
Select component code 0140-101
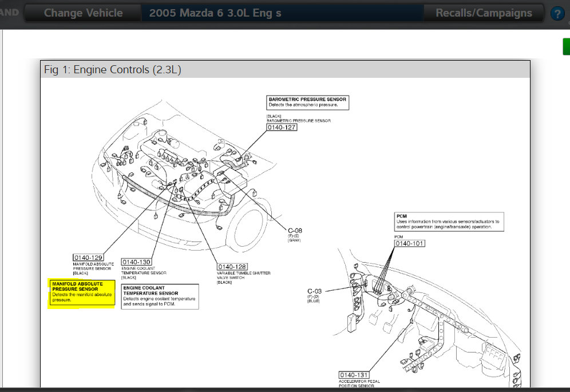click(410, 243)
